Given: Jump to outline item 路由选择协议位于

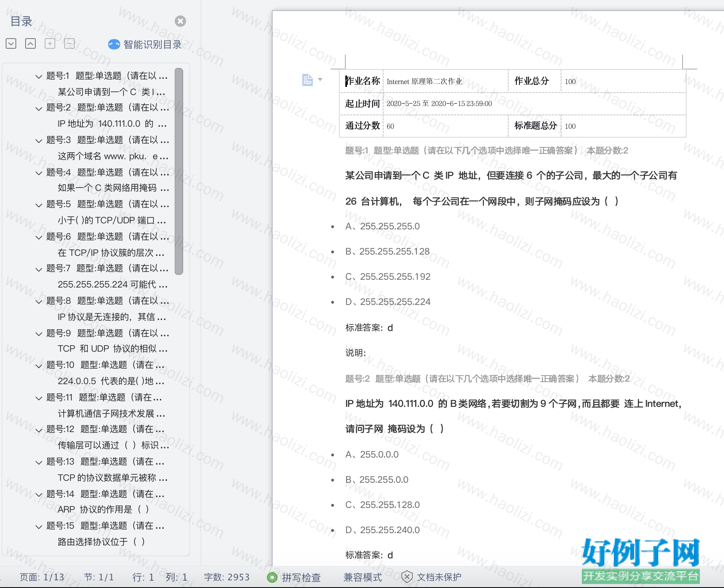Looking at the screenshot, I should 101,542.
